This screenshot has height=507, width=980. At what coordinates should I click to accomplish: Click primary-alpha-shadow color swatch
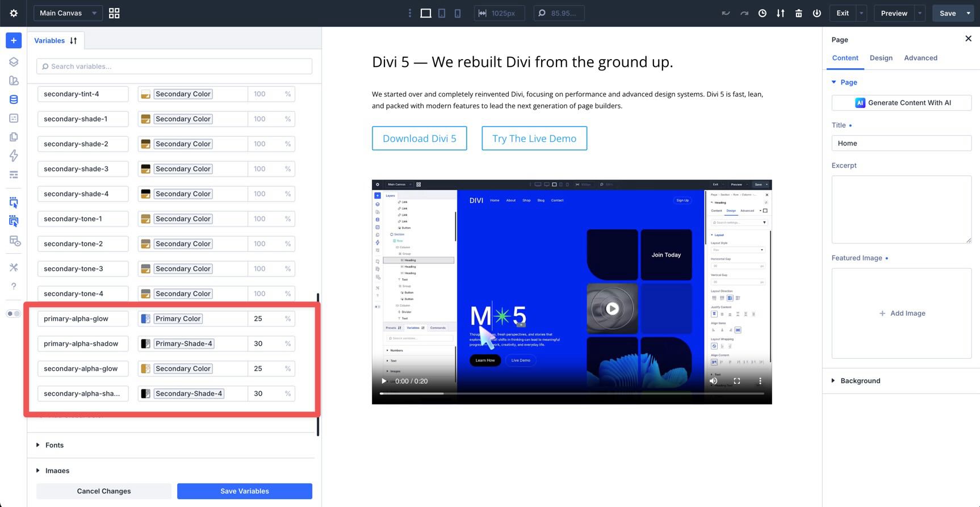pyautogui.click(x=145, y=344)
